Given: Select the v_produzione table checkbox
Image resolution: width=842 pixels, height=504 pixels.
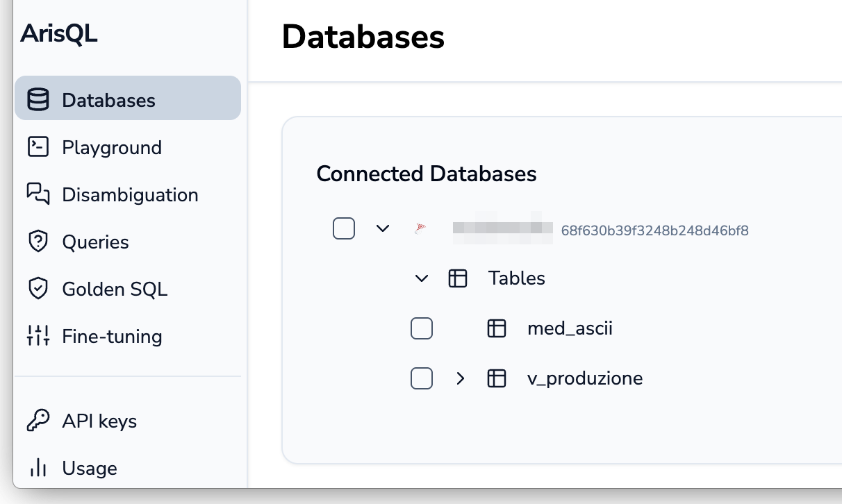Looking at the screenshot, I should click(422, 378).
